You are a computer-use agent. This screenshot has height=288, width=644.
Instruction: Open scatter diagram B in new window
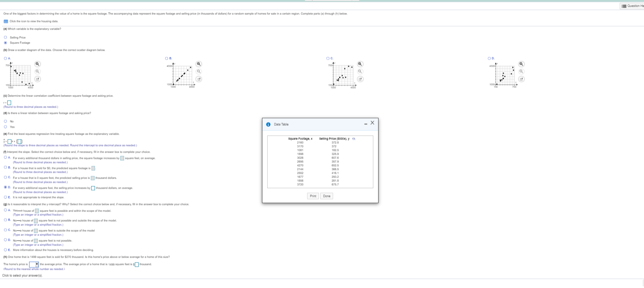pyautogui.click(x=199, y=79)
